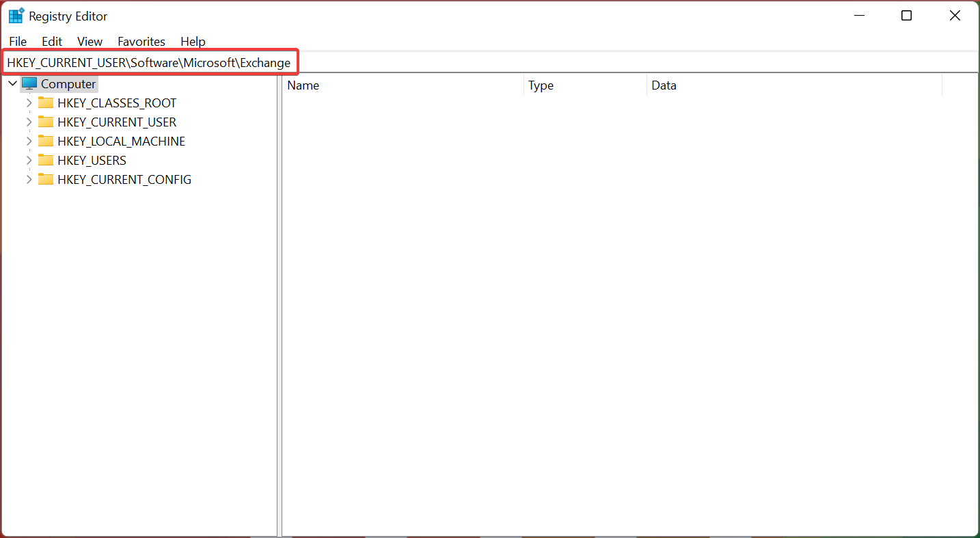Open the Help menu

(x=193, y=42)
